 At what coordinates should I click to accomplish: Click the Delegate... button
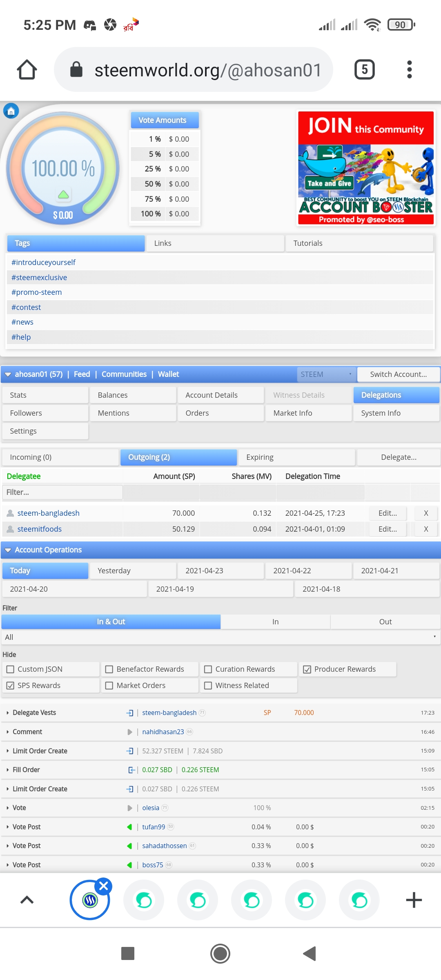[x=399, y=457]
